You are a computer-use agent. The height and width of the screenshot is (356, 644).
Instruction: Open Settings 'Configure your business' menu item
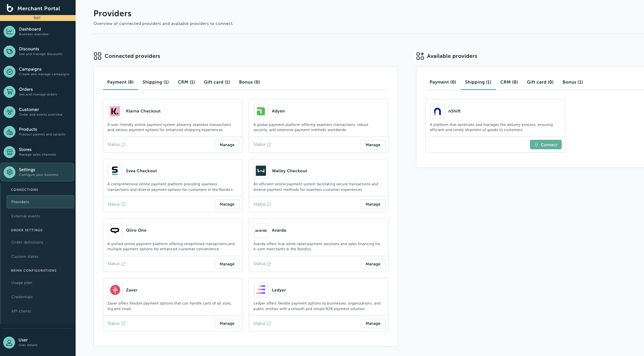[x=37, y=172]
